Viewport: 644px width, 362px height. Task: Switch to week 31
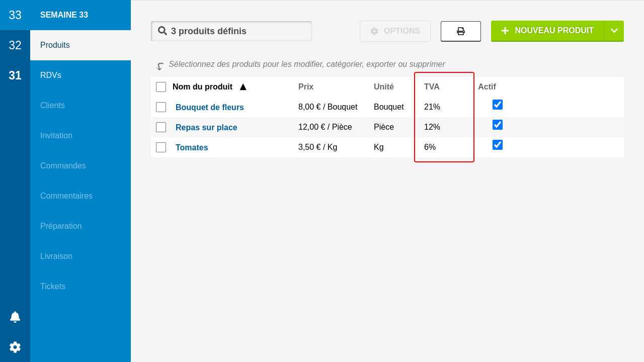pyautogui.click(x=15, y=75)
